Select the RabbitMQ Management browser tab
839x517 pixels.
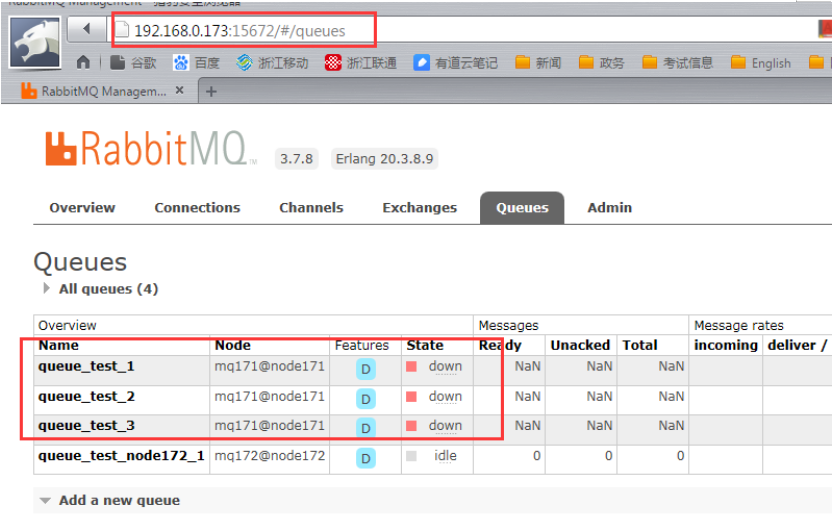100,91
